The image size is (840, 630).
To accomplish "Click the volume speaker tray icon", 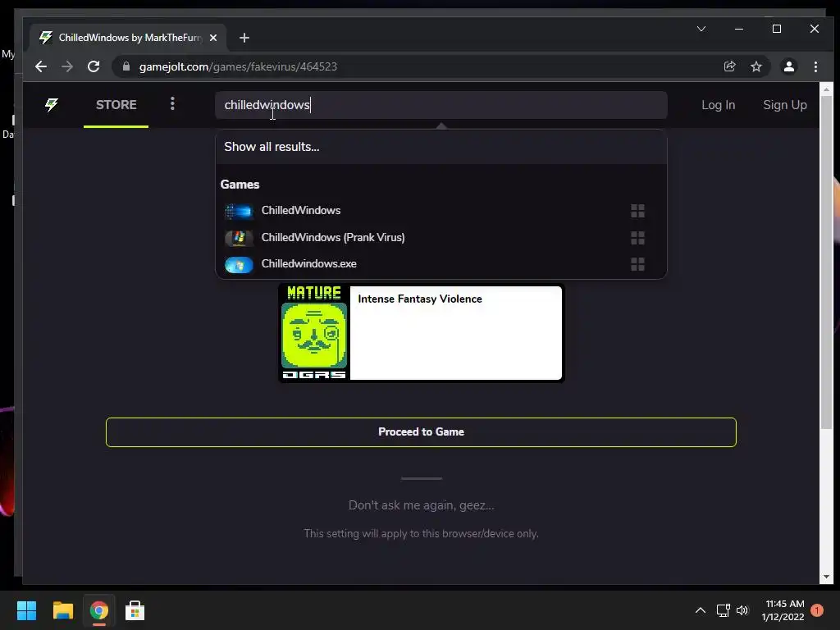I will tap(742, 610).
